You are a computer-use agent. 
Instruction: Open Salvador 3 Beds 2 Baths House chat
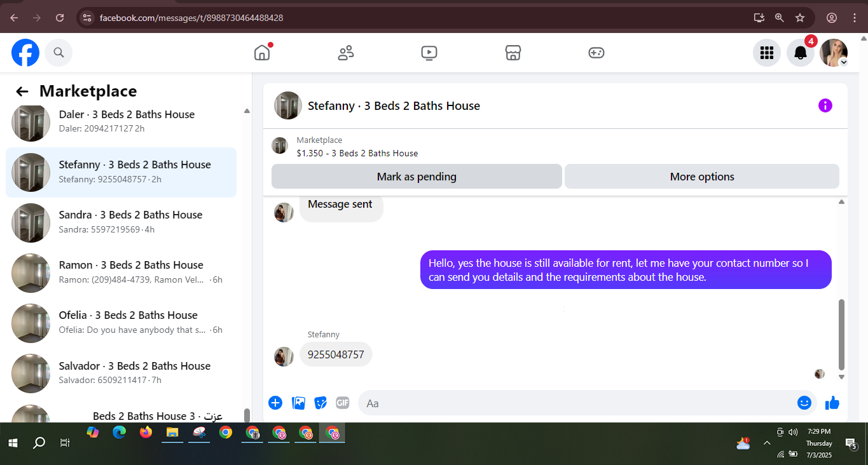(121, 374)
